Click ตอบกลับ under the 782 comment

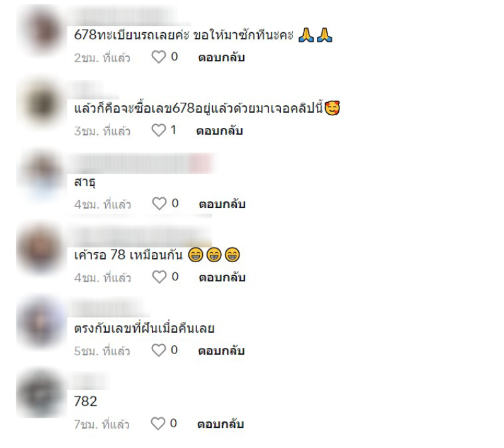coord(221,424)
